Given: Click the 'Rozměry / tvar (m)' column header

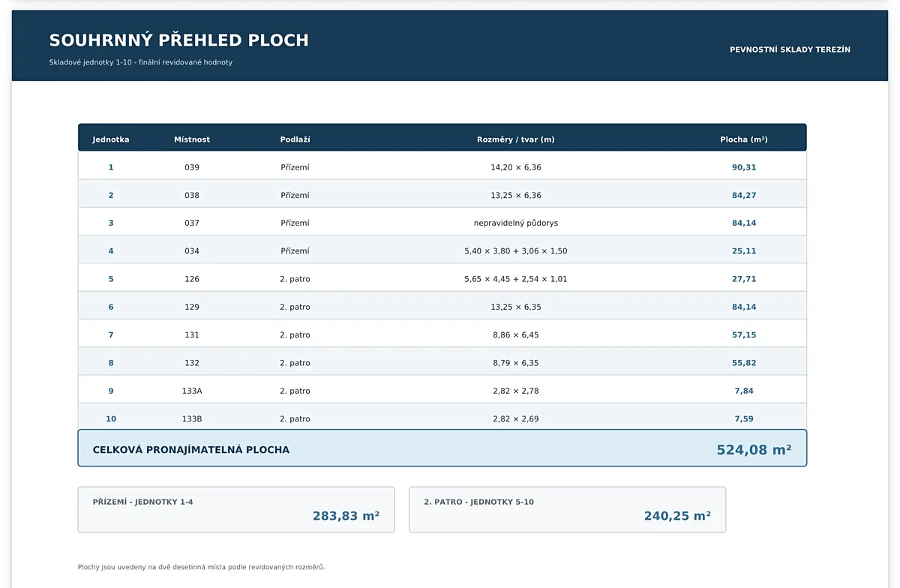Looking at the screenshot, I should click(x=516, y=139).
